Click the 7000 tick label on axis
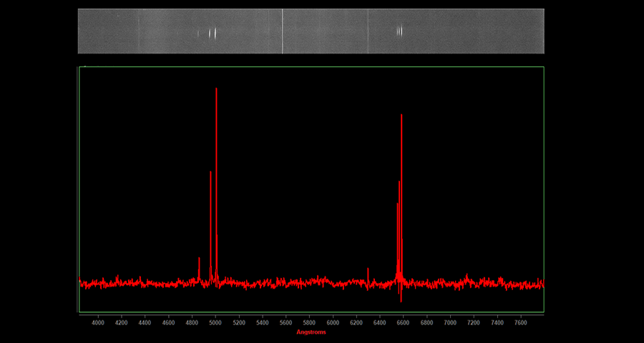 point(450,323)
